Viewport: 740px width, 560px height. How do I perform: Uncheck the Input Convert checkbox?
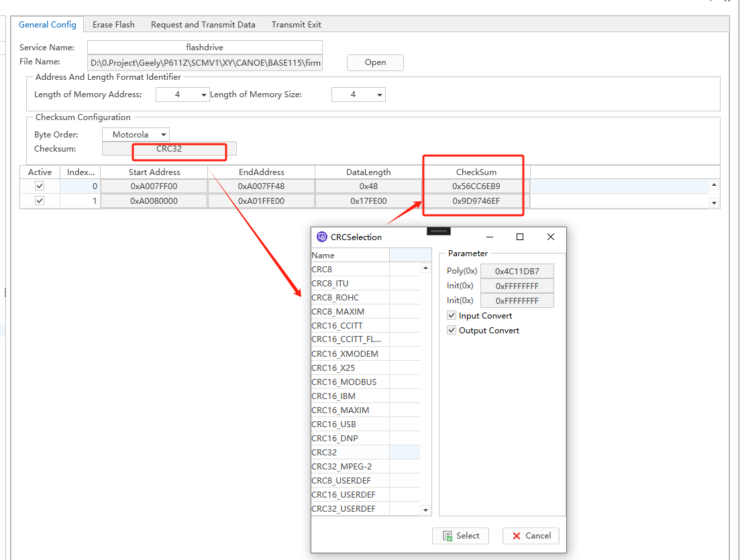452,316
